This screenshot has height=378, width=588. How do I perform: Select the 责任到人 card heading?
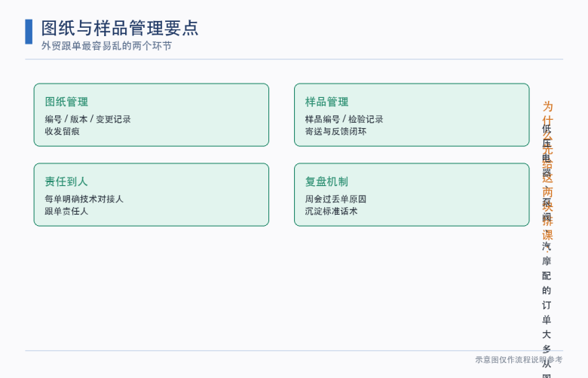[66, 181]
